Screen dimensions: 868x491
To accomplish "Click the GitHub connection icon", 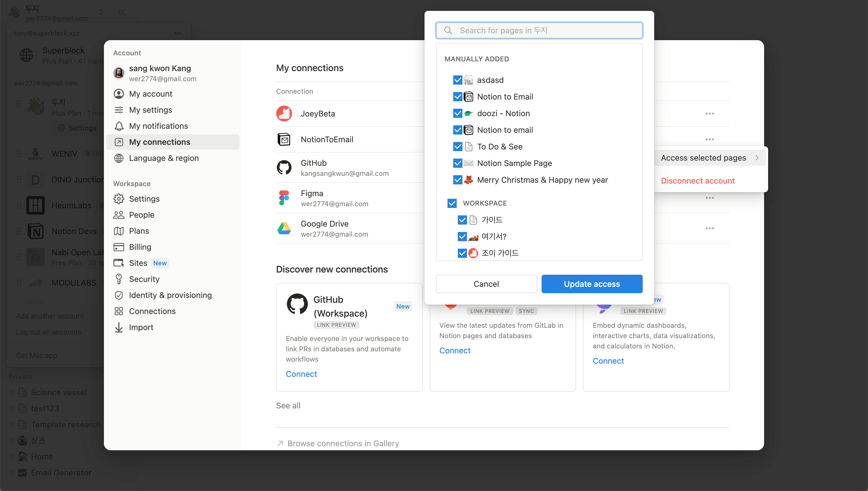I will [x=284, y=167].
